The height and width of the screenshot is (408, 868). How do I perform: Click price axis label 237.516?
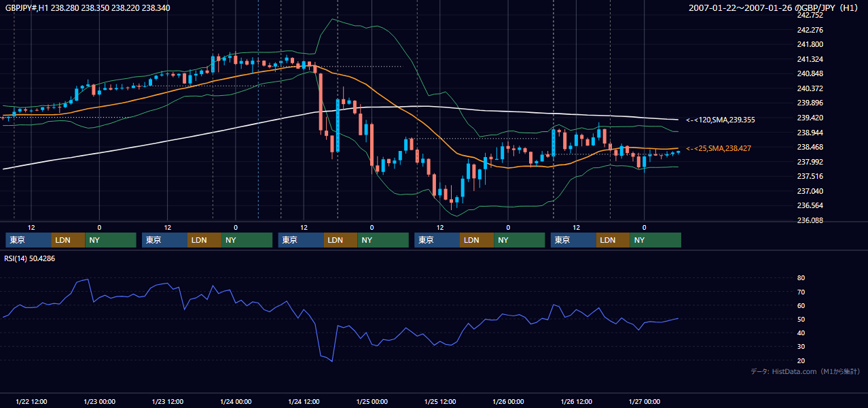(x=810, y=176)
